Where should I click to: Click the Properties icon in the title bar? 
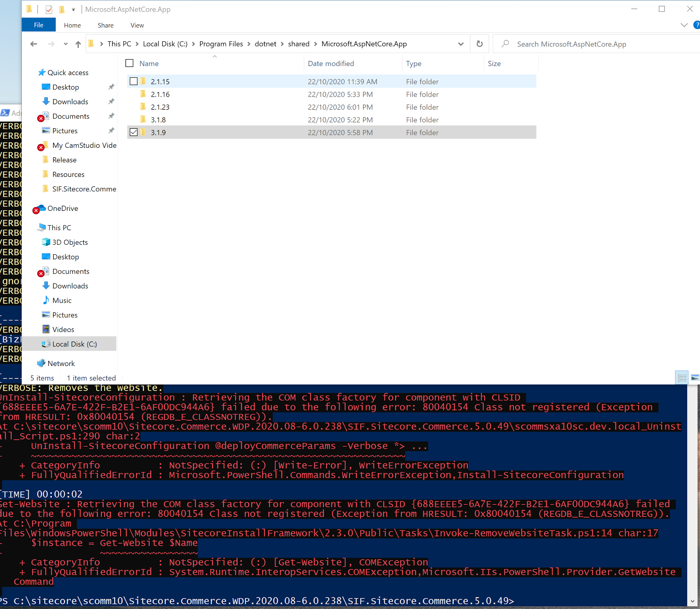click(x=49, y=10)
